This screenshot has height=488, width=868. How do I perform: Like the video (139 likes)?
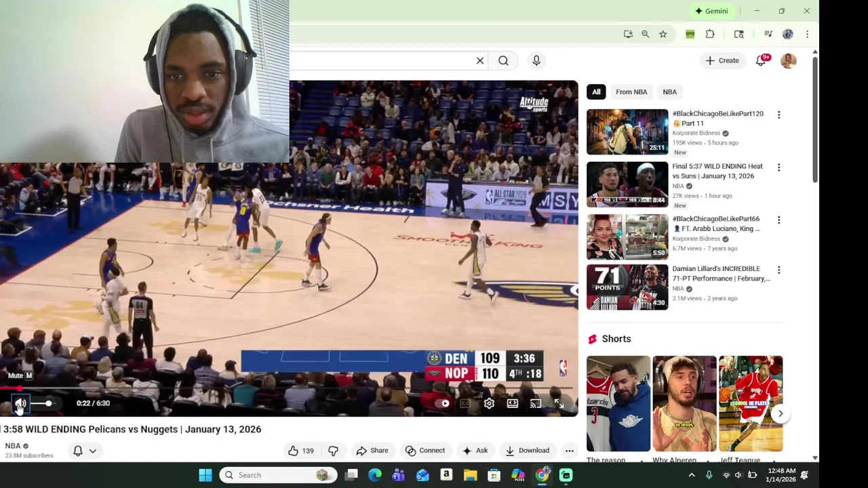301,451
